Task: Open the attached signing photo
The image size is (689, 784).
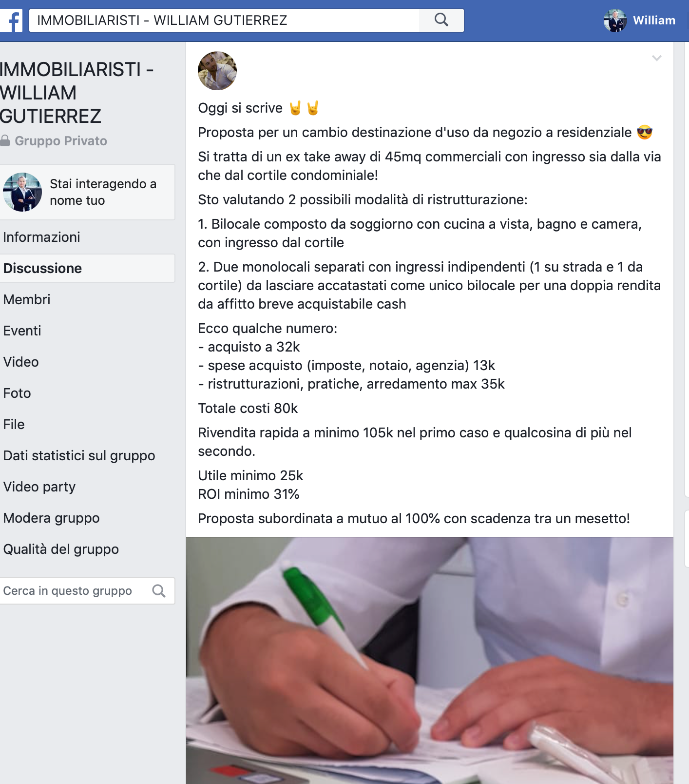Action: click(430, 661)
